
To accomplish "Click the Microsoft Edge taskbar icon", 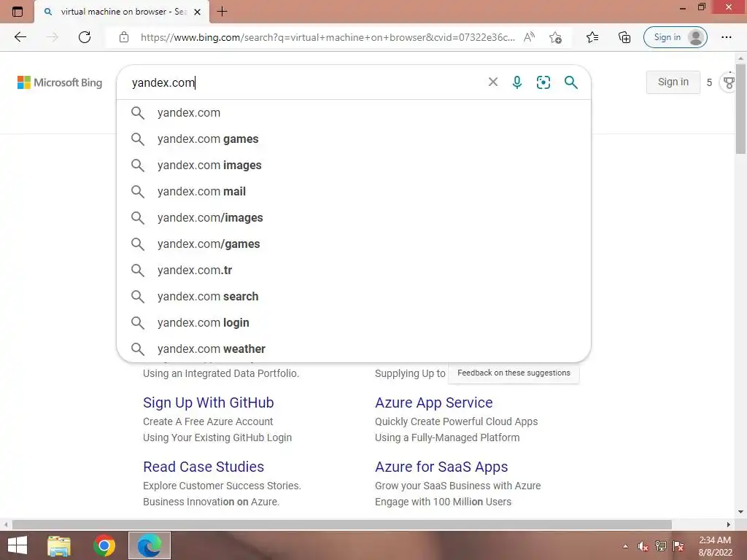I will click(150, 545).
